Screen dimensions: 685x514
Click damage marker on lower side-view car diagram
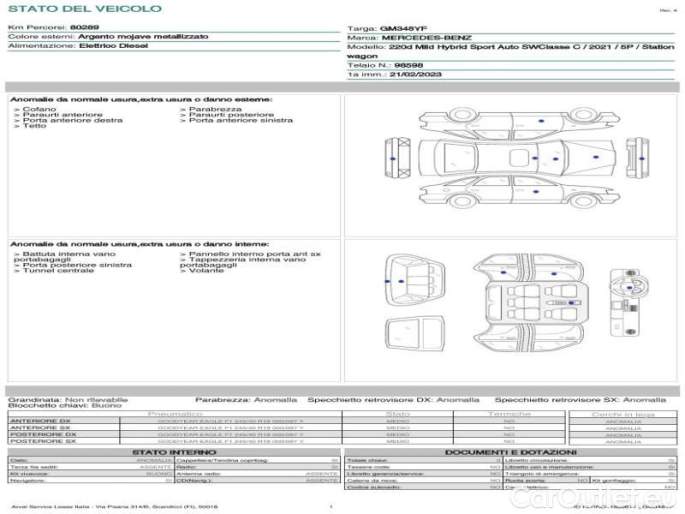pos(536,192)
